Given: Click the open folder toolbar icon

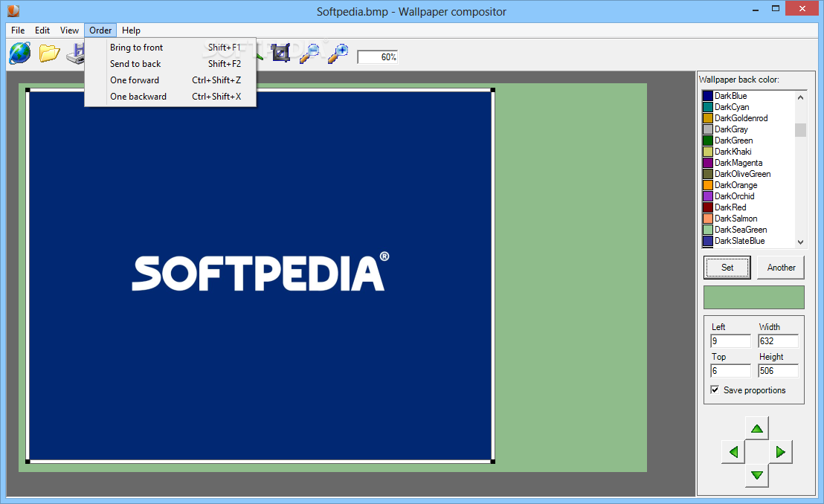Looking at the screenshot, I should pos(49,53).
